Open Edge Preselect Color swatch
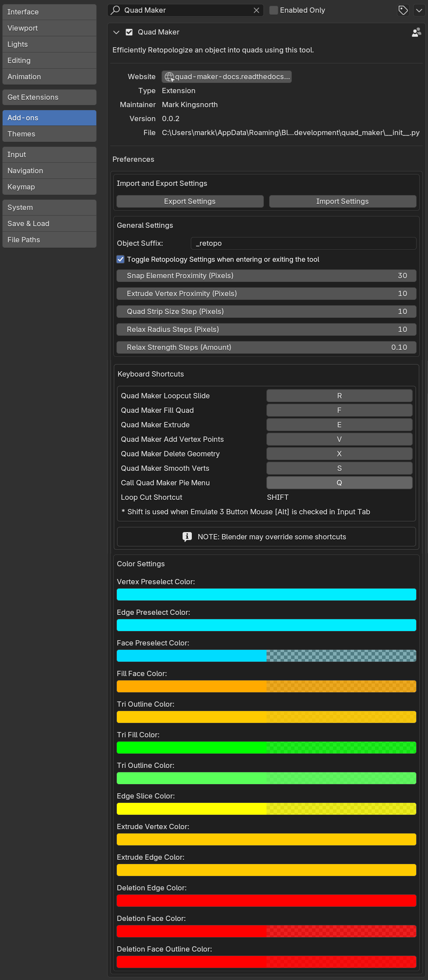The width and height of the screenshot is (428, 980). (267, 625)
